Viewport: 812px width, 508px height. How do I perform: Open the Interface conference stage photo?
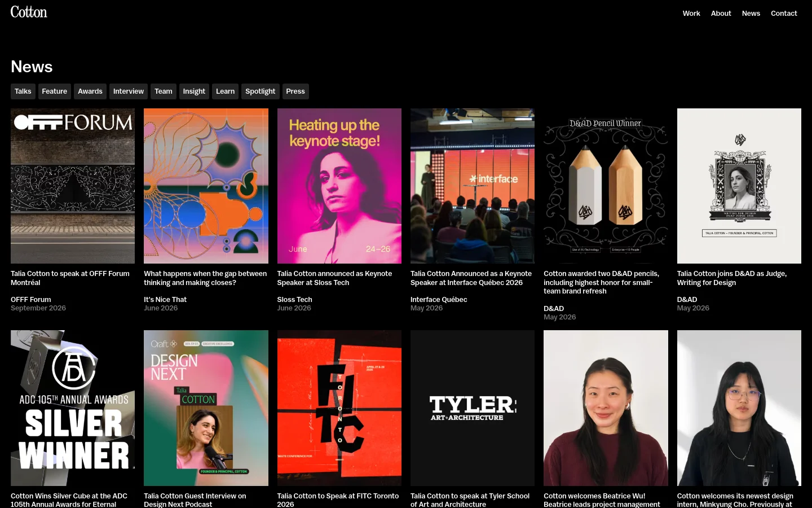[473, 186]
